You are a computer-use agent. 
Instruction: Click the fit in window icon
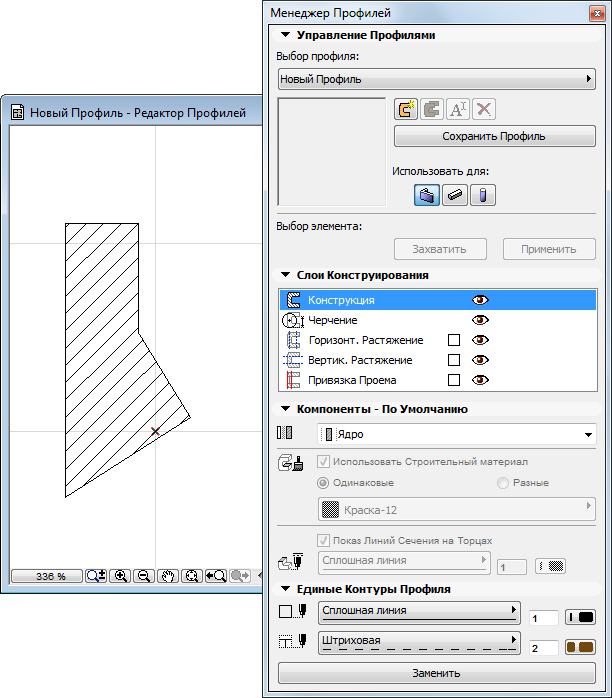(191, 576)
